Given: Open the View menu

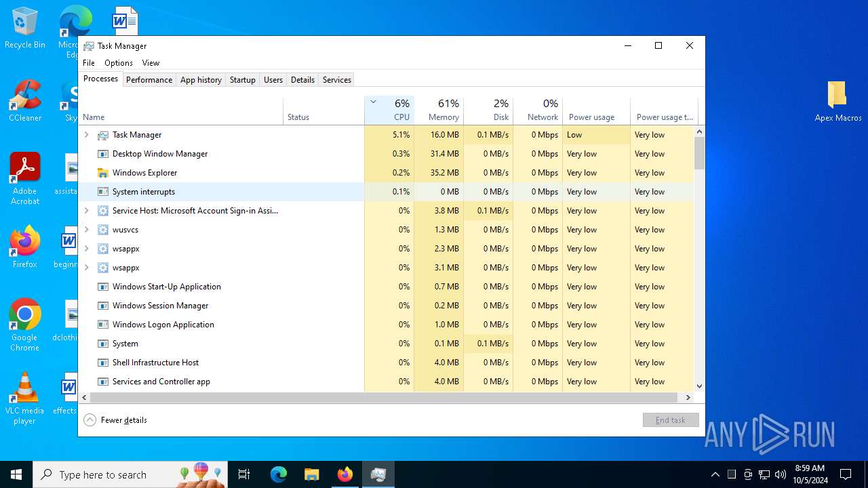Looking at the screenshot, I should [x=151, y=63].
